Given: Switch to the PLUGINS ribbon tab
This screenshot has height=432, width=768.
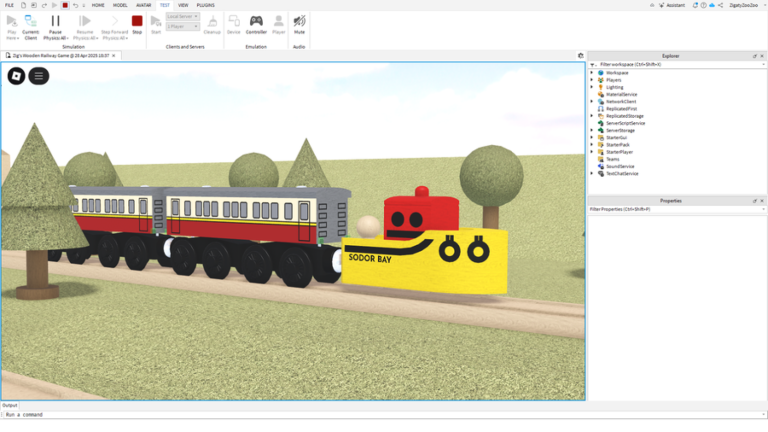Looking at the screenshot, I should (206, 5).
